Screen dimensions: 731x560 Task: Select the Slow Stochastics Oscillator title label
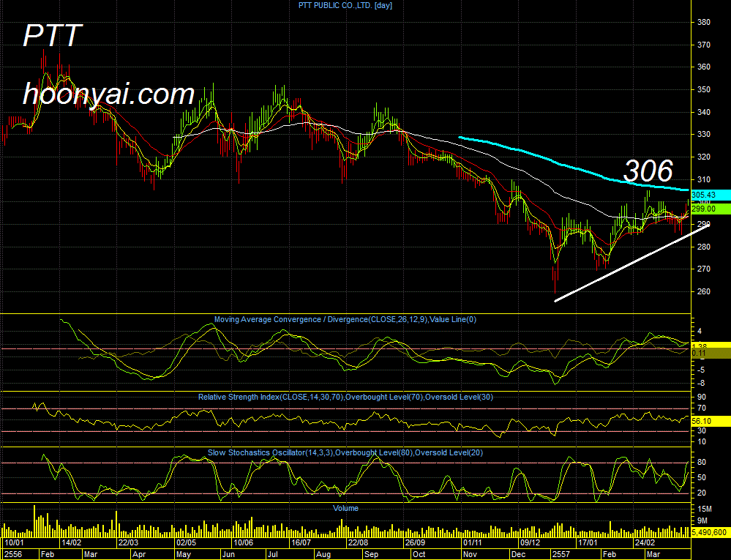(x=345, y=452)
